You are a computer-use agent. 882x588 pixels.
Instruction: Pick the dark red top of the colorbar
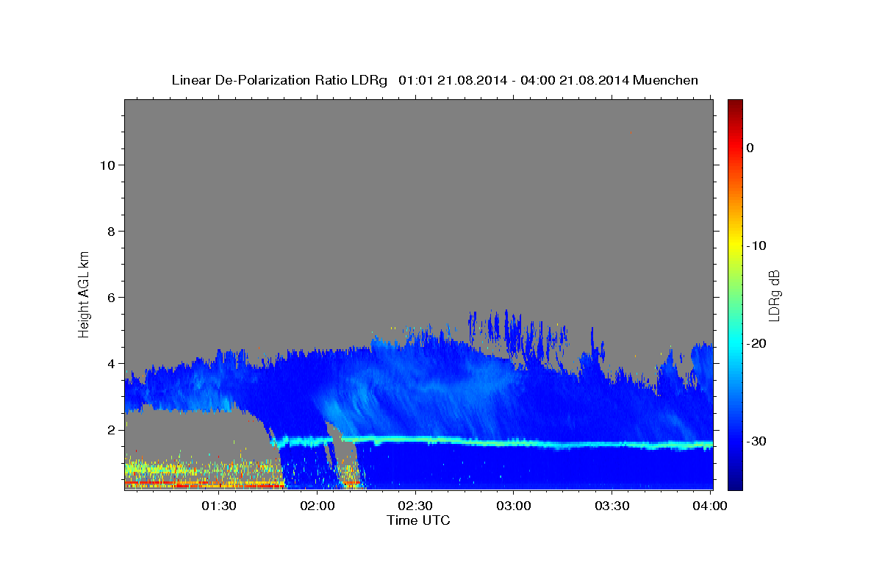click(x=735, y=104)
